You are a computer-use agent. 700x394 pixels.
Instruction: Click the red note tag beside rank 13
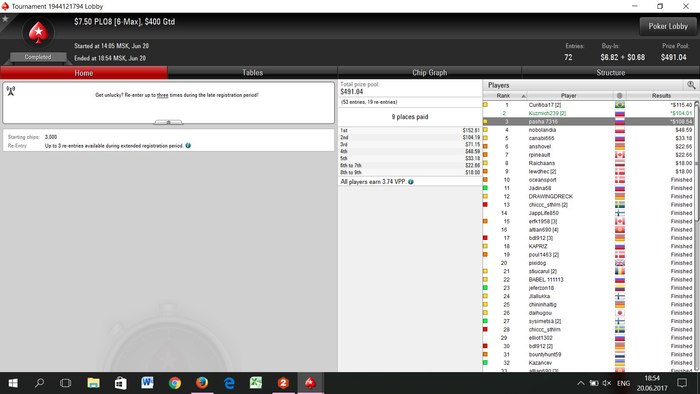[485, 204]
